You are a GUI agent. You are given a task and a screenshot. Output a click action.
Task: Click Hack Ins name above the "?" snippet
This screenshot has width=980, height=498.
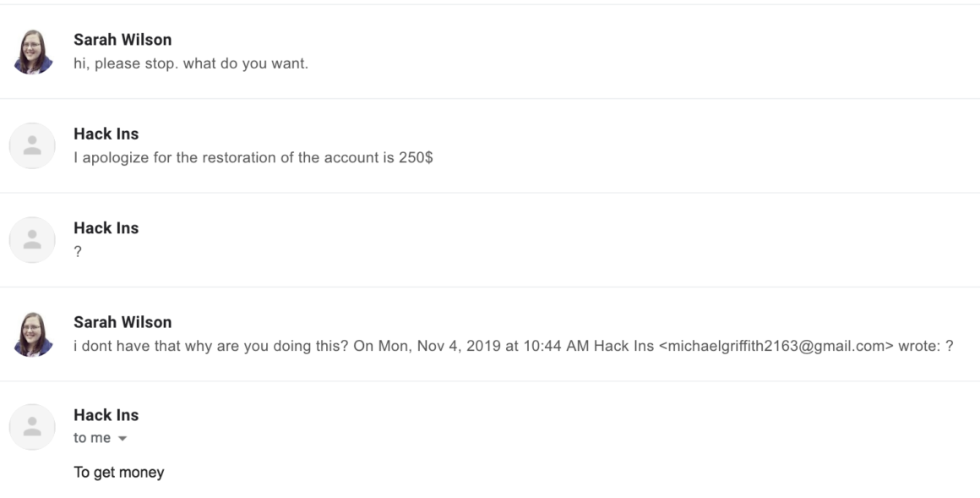point(106,227)
